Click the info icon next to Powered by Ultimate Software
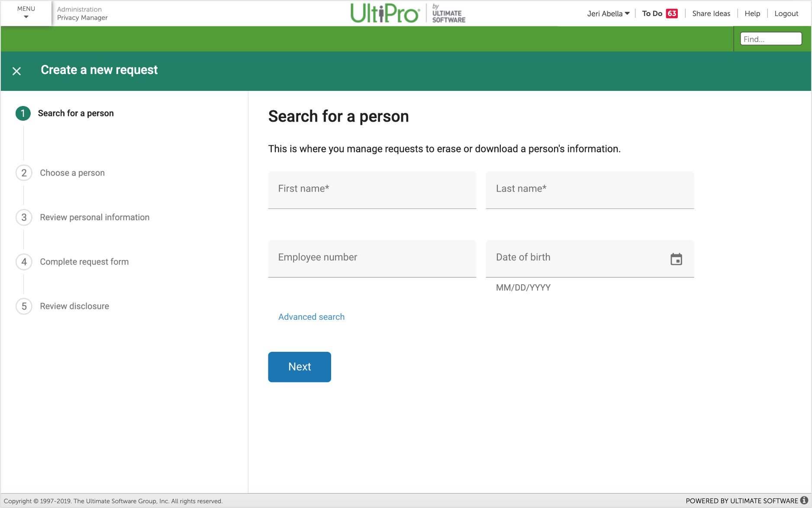 point(803,501)
